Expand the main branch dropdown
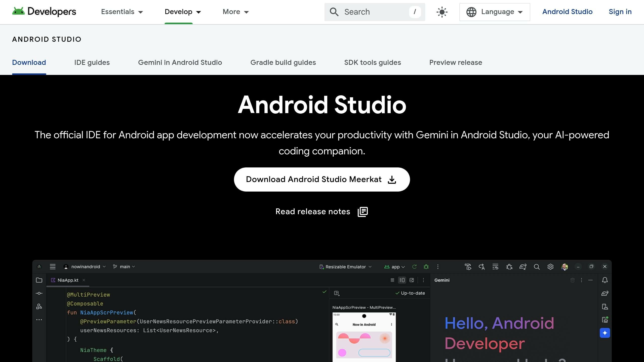Viewport: 644px width, 362px height. click(x=124, y=267)
